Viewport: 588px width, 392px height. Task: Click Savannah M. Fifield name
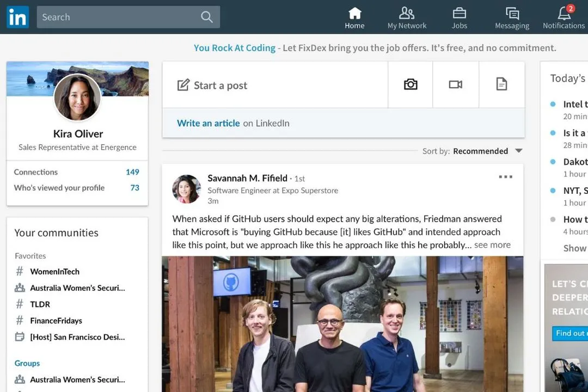pyautogui.click(x=248, y=178)
